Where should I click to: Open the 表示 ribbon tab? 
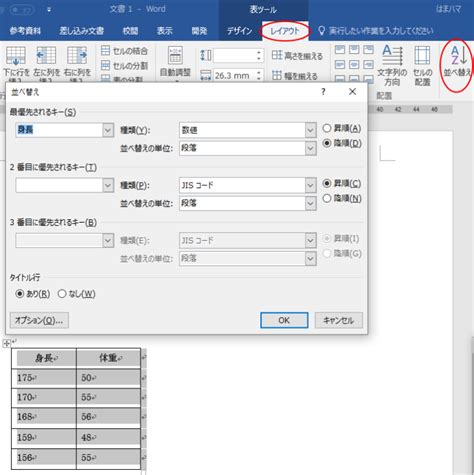[165, 31]
